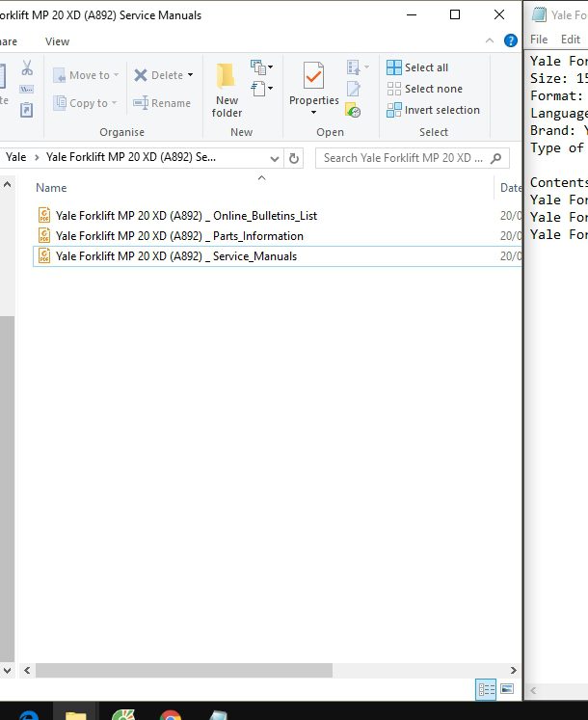Click the Copy path icon
588x720 pixels.
[x=27, y=89]
